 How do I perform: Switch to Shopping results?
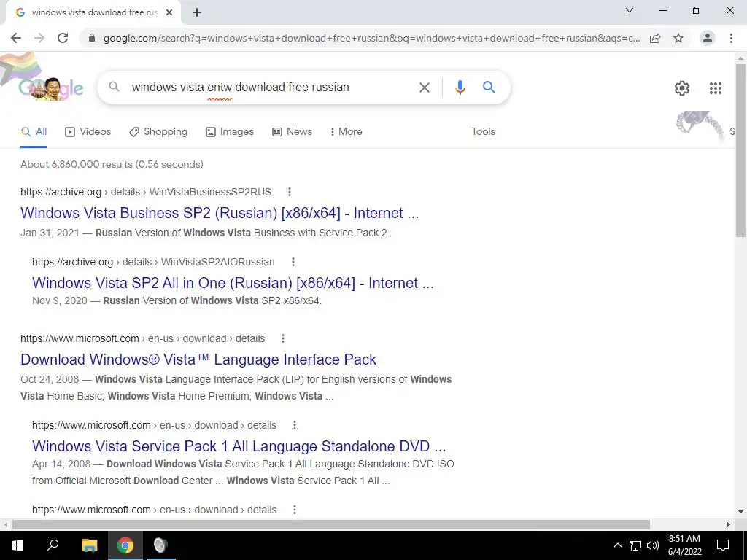click(x=158, y=132)
